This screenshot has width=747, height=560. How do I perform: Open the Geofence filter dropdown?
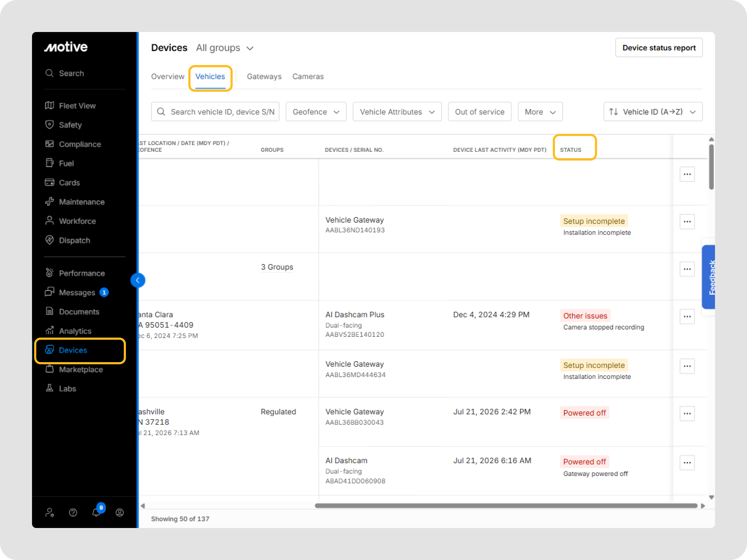316,112
